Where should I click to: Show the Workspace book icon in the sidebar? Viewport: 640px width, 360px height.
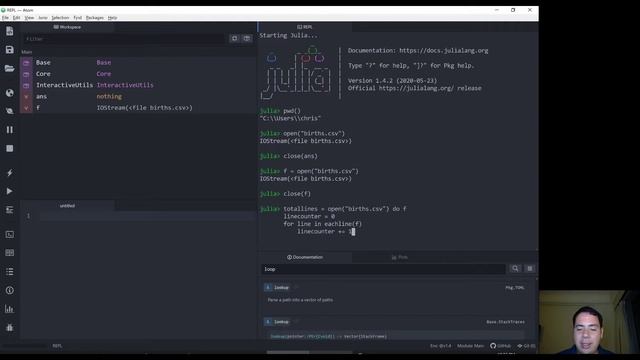[x=9, y=253]
